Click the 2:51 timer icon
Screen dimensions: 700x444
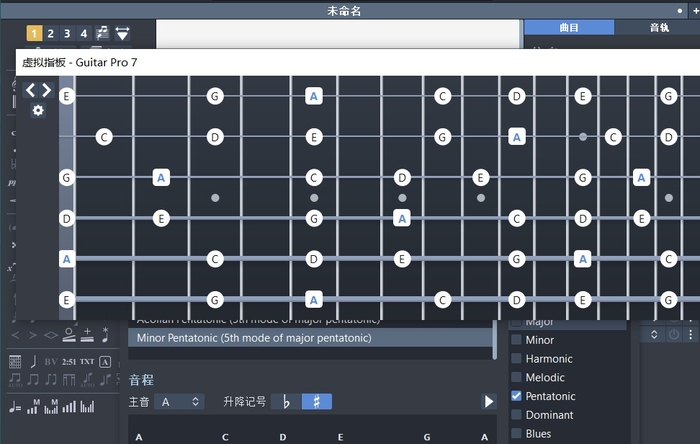68,361
